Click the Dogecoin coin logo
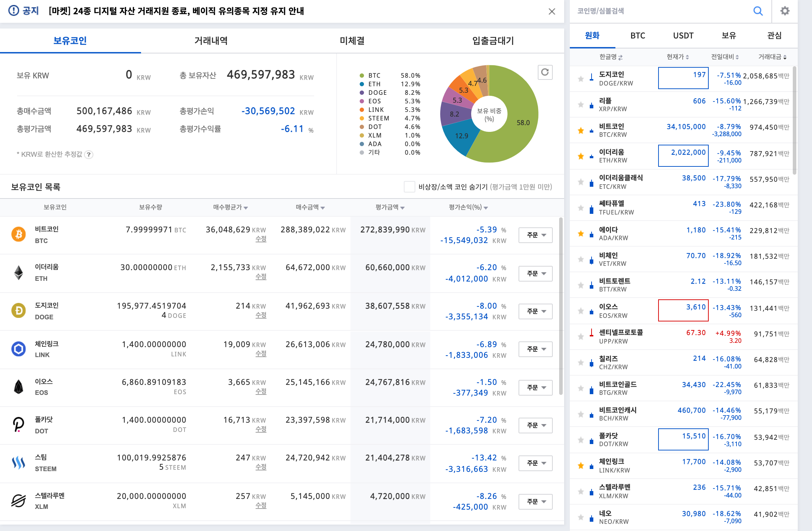Screen dimensions: 812x531 [19, 310]
